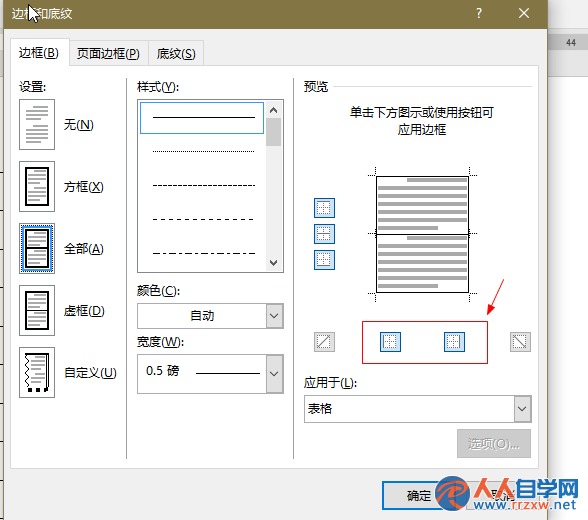Click the 虚框(D) label

click(x=84, y=311)
